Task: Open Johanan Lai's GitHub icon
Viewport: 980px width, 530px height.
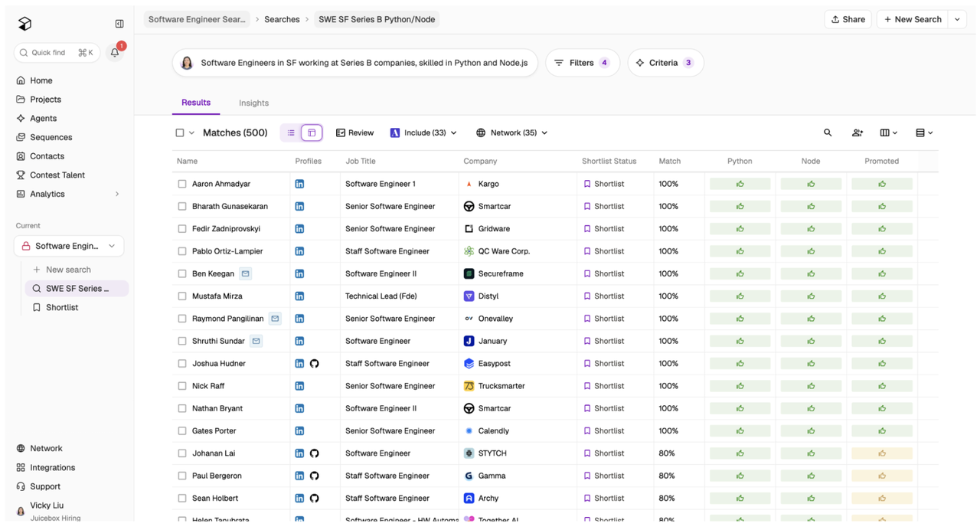Action: tap(314, 453)
